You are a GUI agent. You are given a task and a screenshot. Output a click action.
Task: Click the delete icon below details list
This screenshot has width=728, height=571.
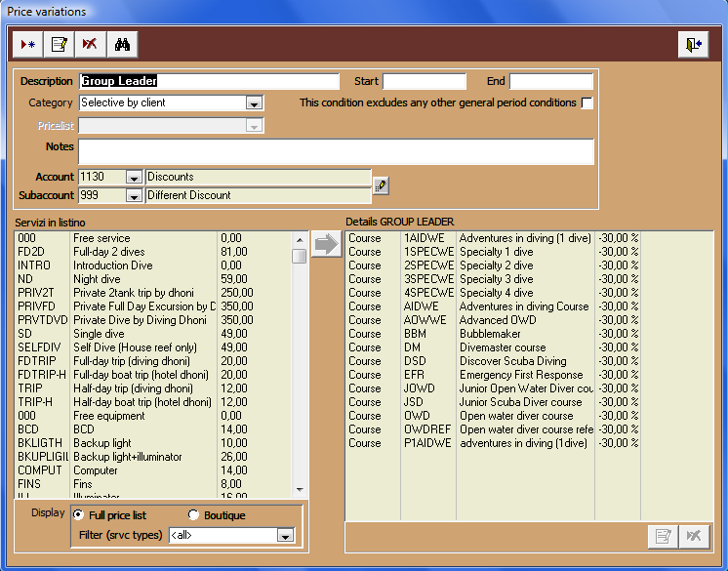693,536
